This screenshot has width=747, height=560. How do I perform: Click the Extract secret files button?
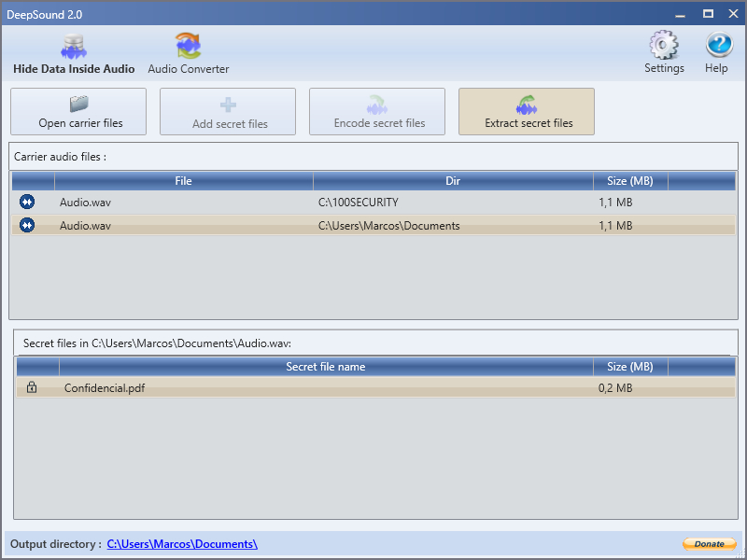point(529,112)
